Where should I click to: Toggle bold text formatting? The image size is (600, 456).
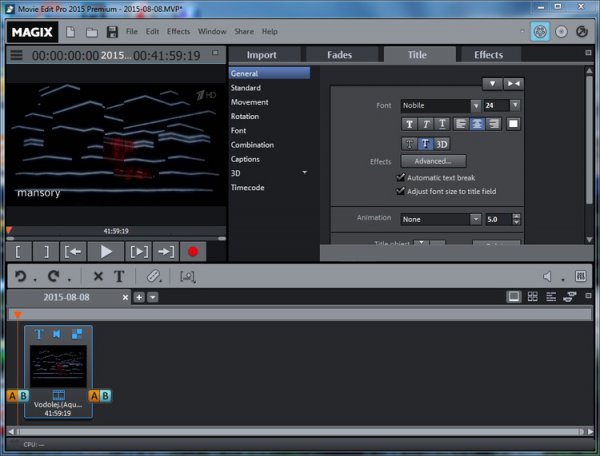[x=409, y=124]
